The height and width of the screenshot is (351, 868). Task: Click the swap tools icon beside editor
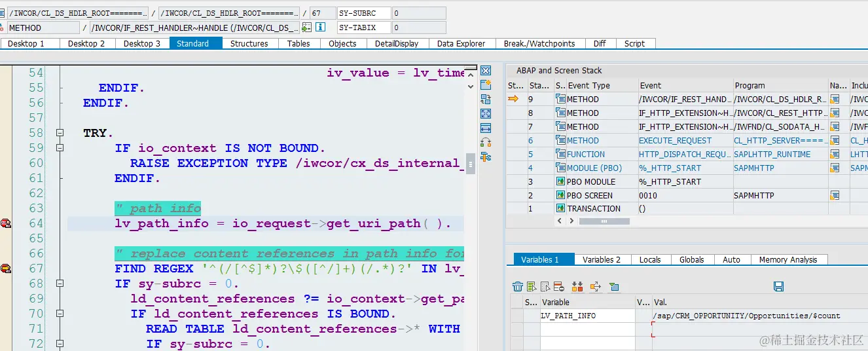click(x=486, y=142)
